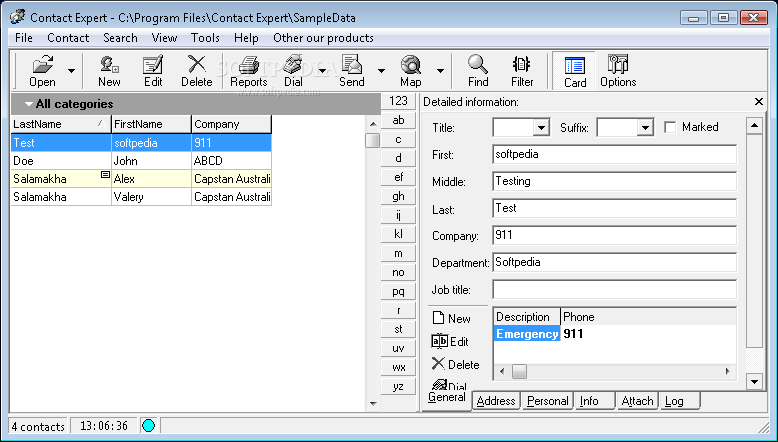
Task: Click Delete phone entry in detail panel
Action: point(455,364)
